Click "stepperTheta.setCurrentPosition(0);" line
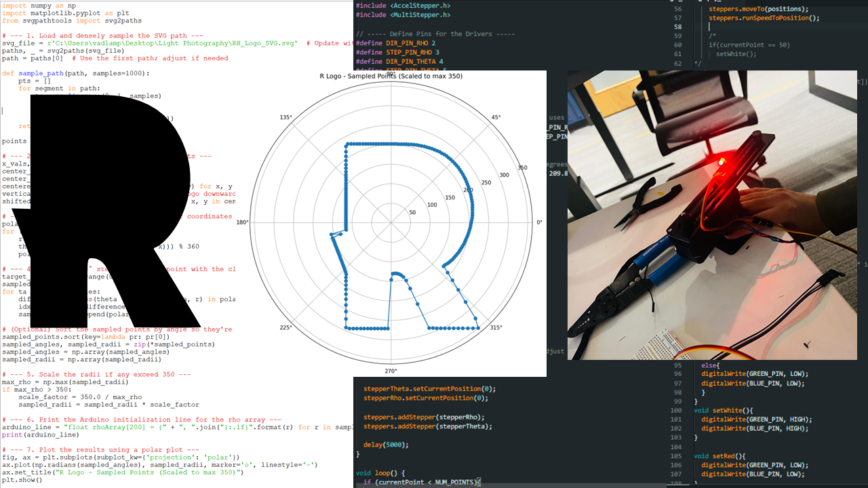The width and height of the screenshot is (868, 488). click(x=430, y=389)
